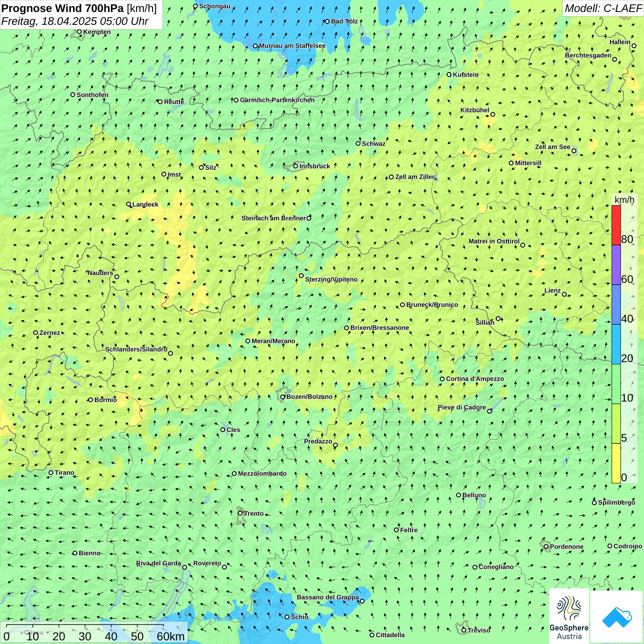Click the 'Prognose Wind 700hPa' title
Image resolution: width=644 pixels, height=644 pixels.
point(63,8)
